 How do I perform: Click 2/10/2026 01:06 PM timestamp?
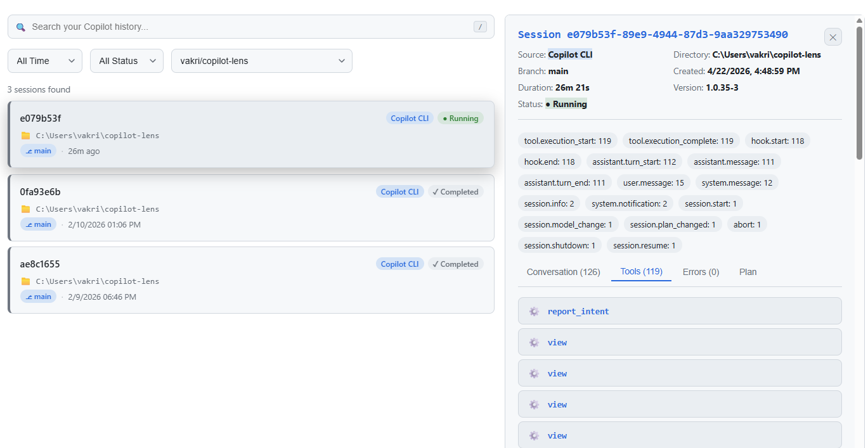pos(104,224)
